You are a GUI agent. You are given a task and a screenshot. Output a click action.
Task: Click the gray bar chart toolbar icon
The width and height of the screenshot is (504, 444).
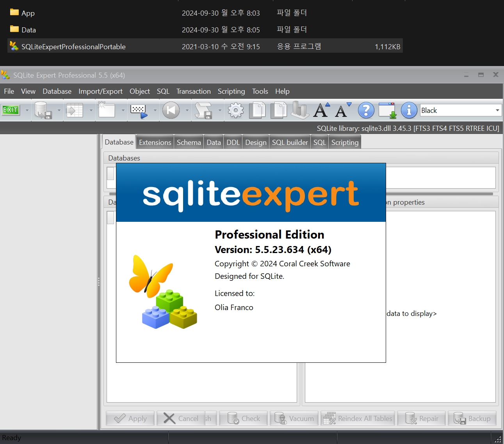click(300, 110)
